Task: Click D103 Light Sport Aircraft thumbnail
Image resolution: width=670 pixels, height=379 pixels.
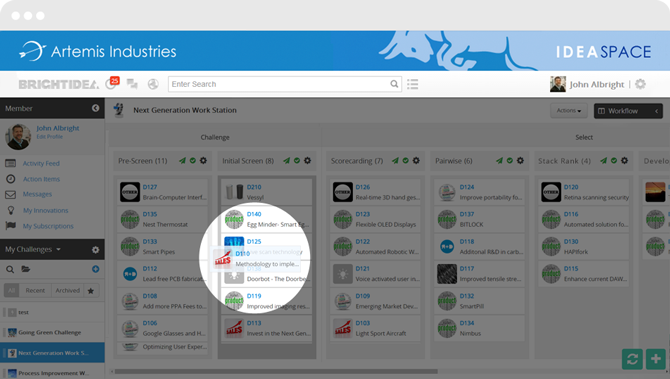Action: 343,328
